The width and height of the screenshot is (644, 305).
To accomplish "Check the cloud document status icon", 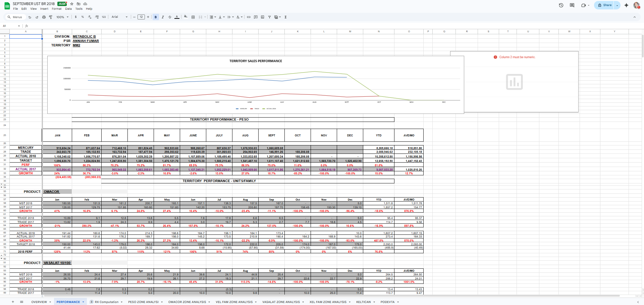I will (85, 4).
